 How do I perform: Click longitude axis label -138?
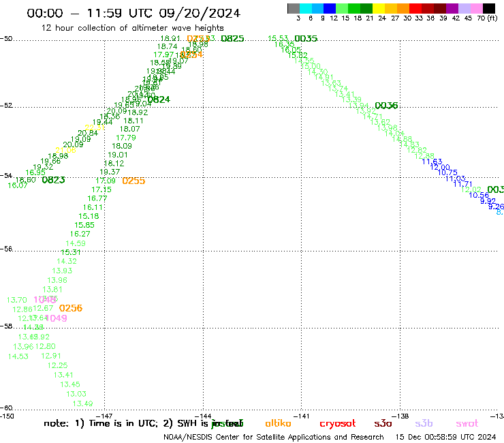(400, 416)
